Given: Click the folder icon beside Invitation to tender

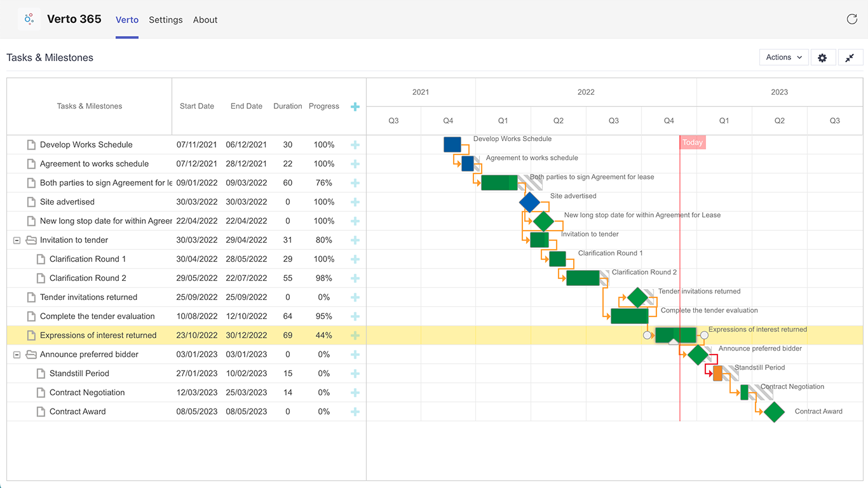Looking at the screenshot, I should pyautogui.click(x=31, y=240).
